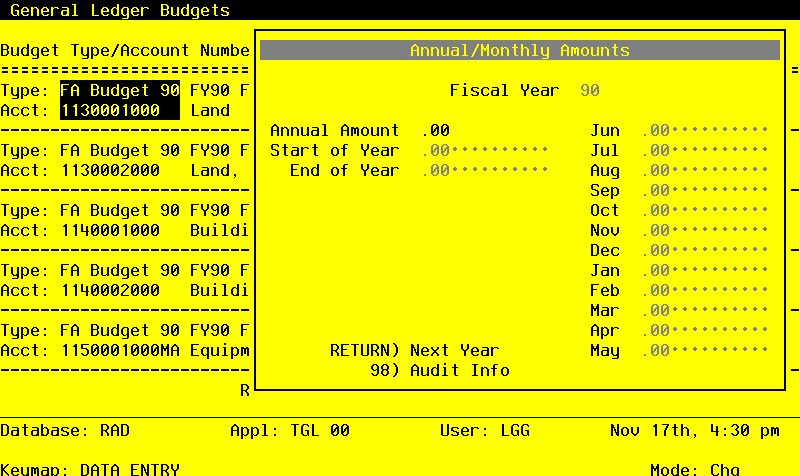Select the Apr monthly amount field
Screen dimensions: 800x476
point(705,330)
